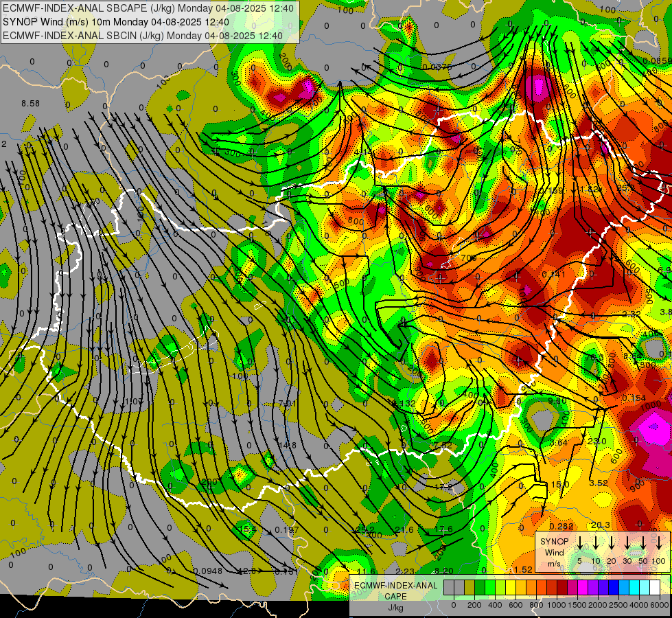
Task: Click the 'J/kg' unit label in legend
Action: click(395, 608)
